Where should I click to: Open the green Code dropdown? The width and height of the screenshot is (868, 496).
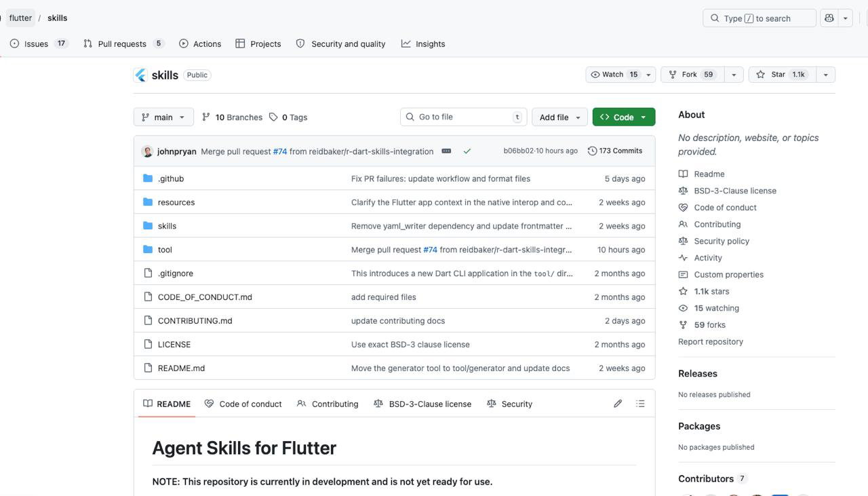click(624, 117)
